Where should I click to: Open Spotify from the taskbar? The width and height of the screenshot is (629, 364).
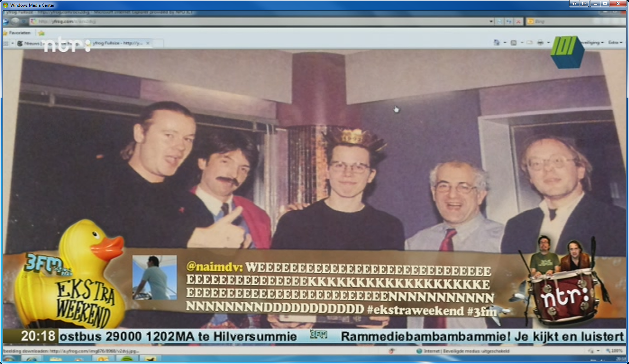[127, 360]
